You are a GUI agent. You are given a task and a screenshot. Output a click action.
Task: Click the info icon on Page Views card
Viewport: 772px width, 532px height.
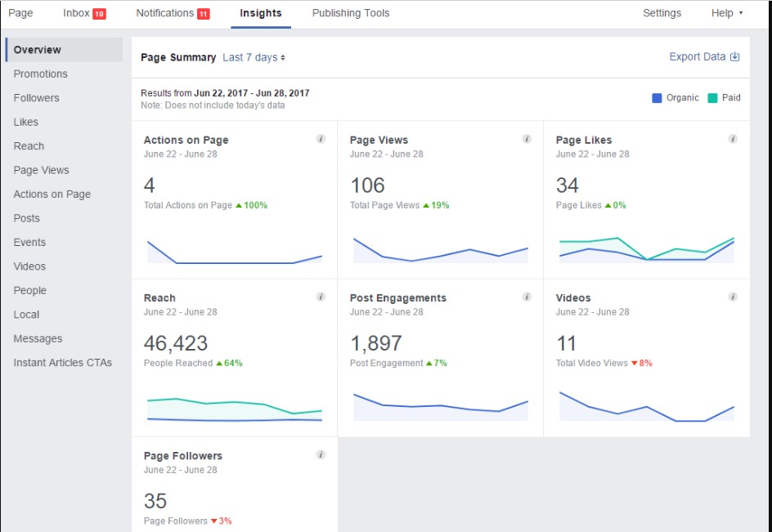527,139
